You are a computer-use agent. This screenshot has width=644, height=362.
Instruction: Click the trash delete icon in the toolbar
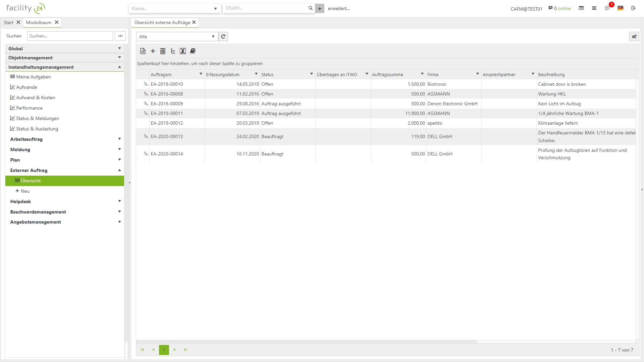(x=163, y=51)
